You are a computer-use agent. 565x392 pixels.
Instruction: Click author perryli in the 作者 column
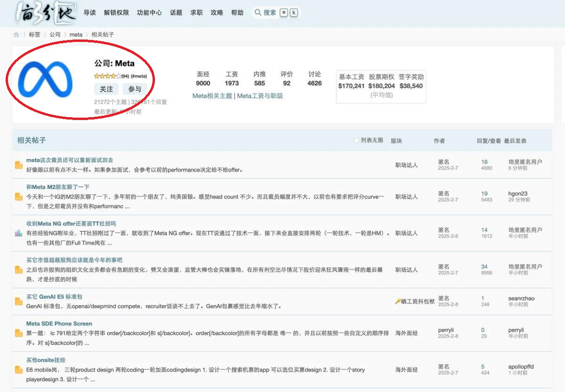[x=446, y=330]
